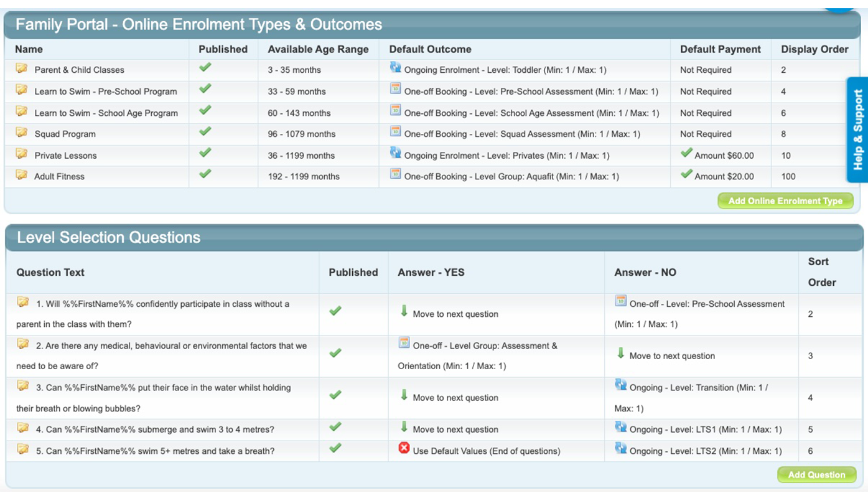Open the Help & Support side tab
Screen dimensions: 868x498
point(857,129)
